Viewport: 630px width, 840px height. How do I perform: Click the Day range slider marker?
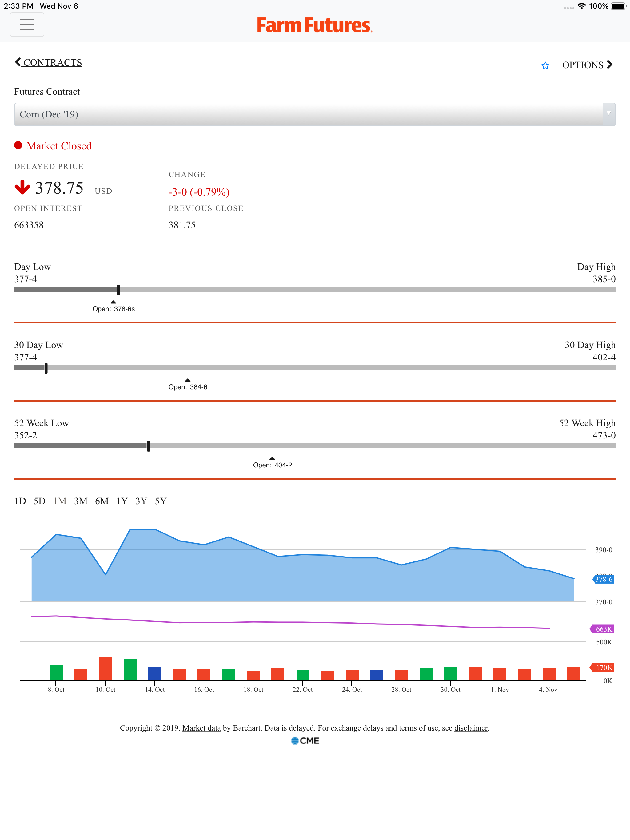(x=118, y=290)
